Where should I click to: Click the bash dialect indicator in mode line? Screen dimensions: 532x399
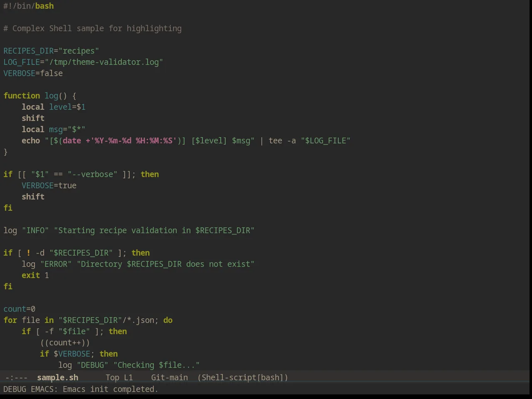click(x=270, y=377)
